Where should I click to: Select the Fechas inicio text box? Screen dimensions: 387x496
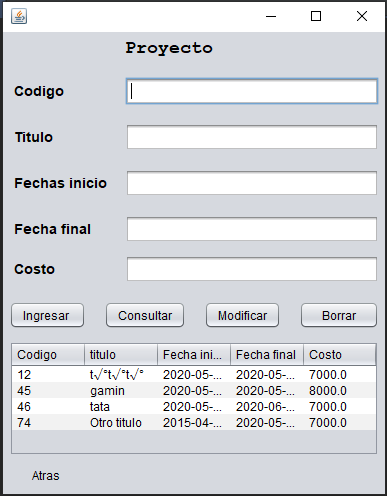coord(252,183)
